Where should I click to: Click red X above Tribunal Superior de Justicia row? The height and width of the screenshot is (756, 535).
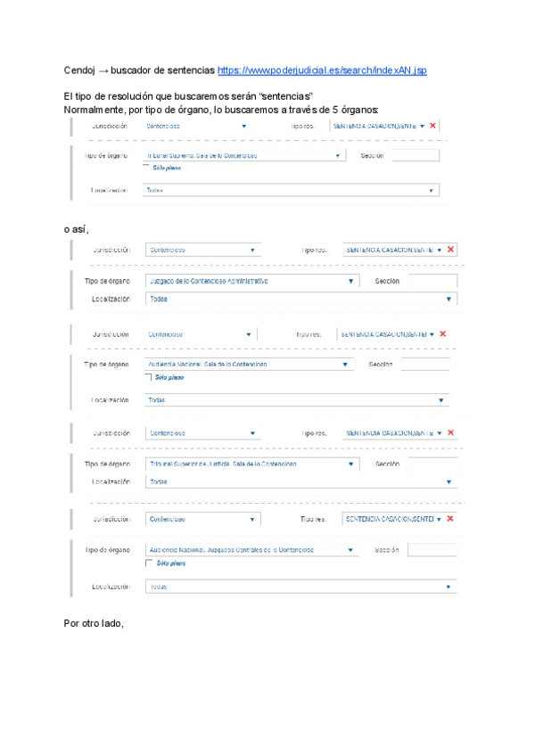coord(450,433)
